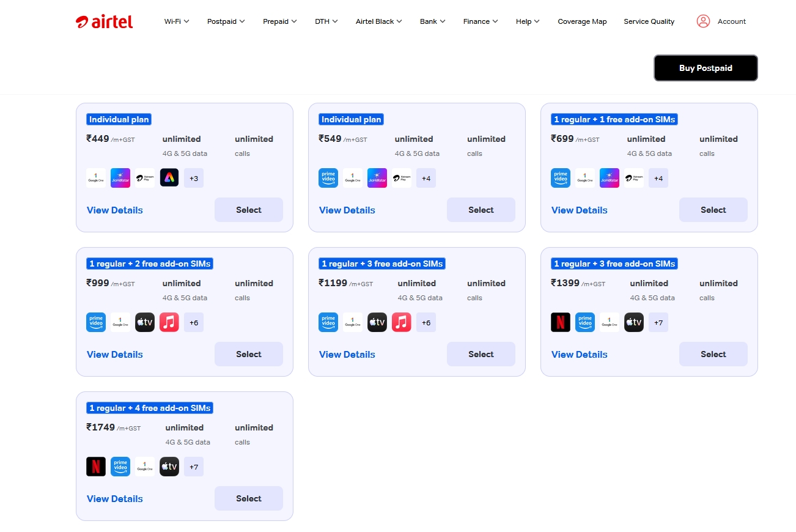Show the +6 more benefits on ₹999 plan
Screen dimensions: 796x532
click(x=194, y=322)
